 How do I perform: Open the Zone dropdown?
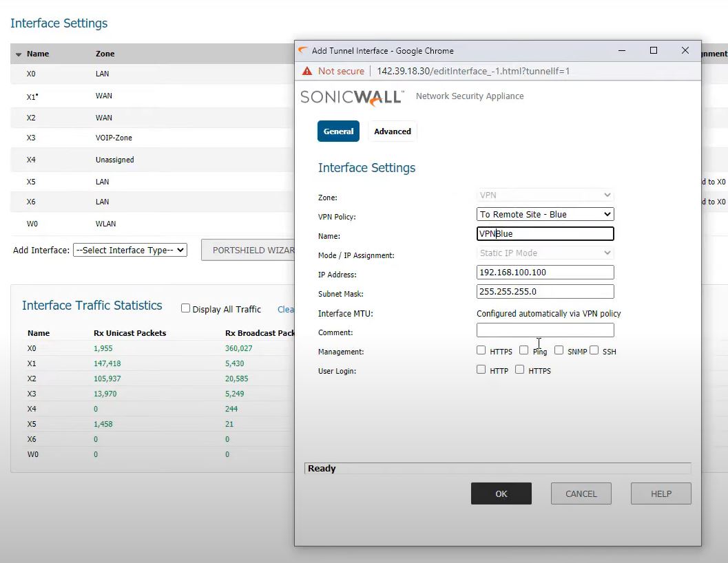pos(545,195)
